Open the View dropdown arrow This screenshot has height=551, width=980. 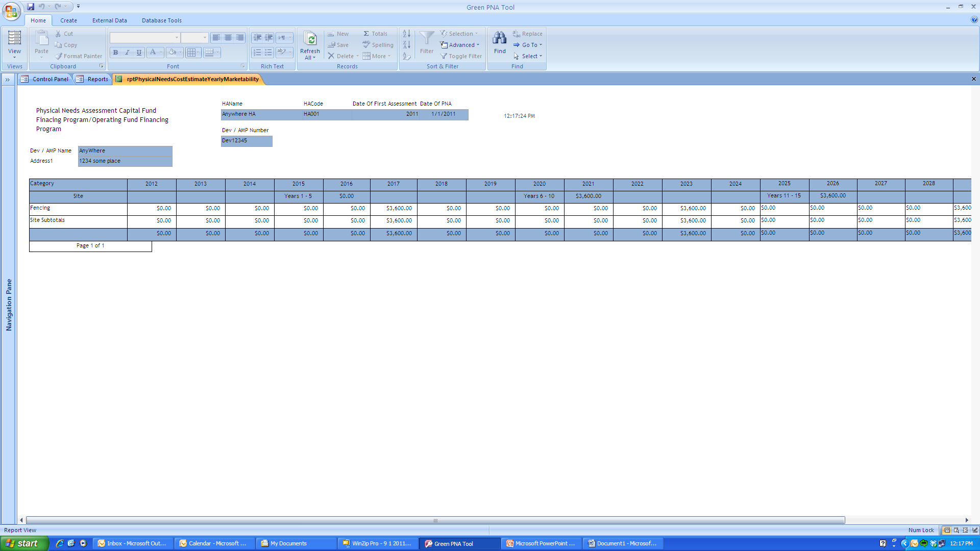coord(14,57)
